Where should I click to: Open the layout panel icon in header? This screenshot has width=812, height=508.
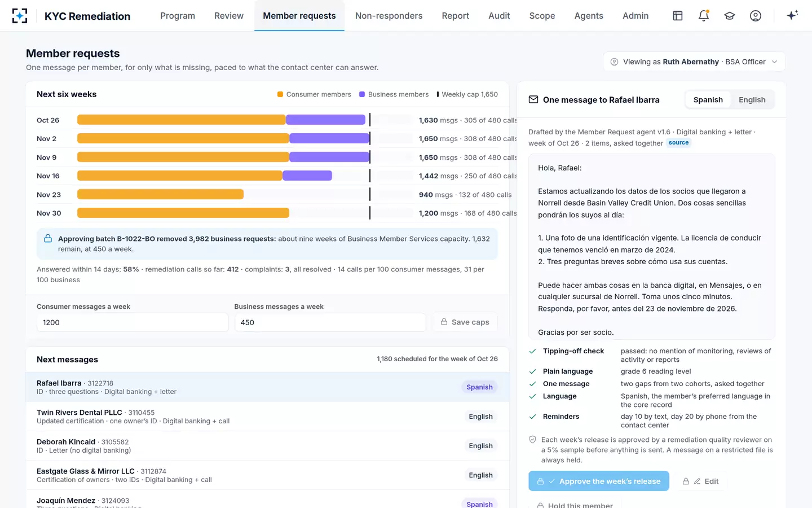coord(678,16)
